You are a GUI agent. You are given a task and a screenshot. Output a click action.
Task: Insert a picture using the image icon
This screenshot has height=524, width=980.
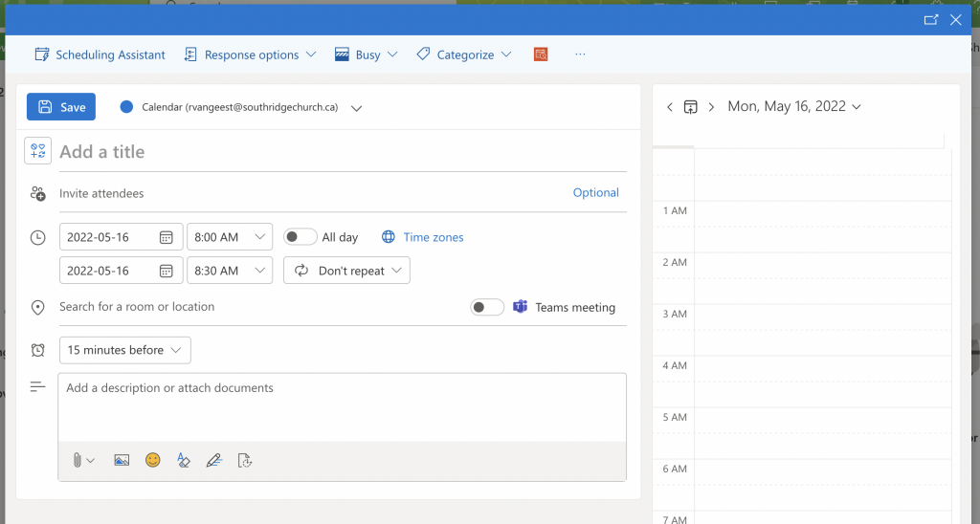pos(122,460)
